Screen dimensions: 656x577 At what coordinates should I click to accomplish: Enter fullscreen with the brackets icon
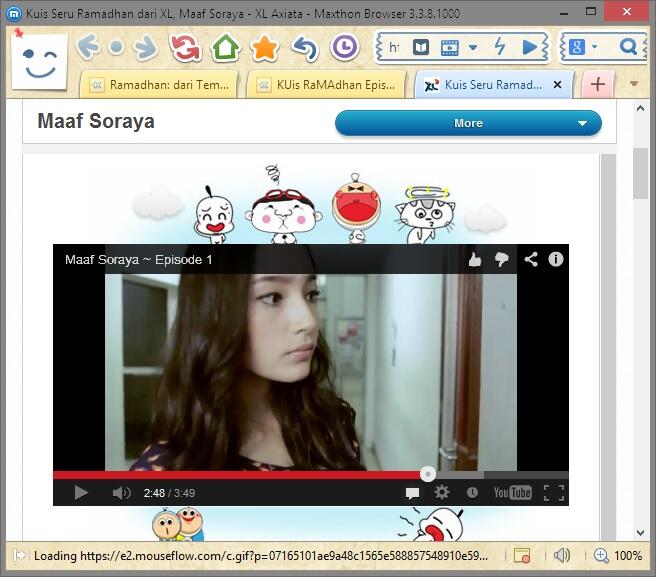click(x=554, y=493)
